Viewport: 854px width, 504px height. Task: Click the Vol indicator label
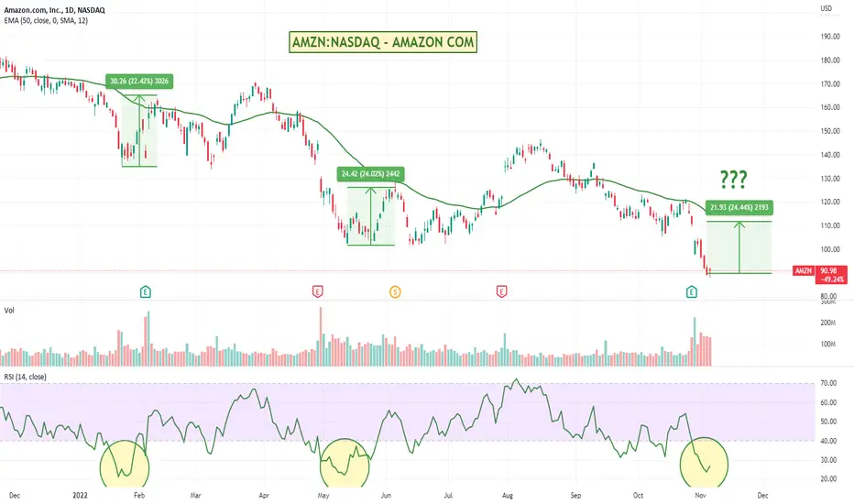(9, 311)
